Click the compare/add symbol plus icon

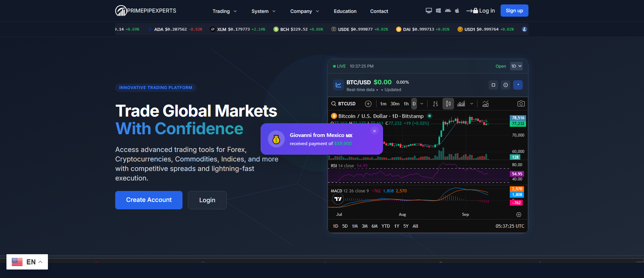click(x=368, y=104)
